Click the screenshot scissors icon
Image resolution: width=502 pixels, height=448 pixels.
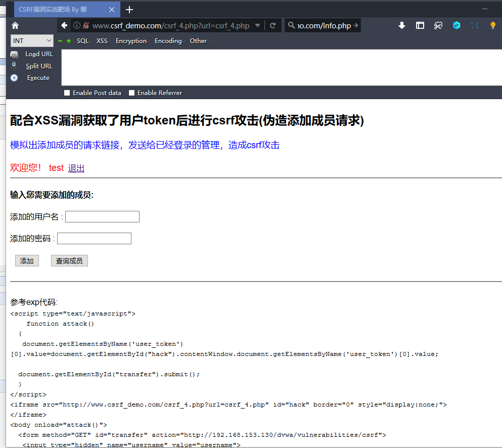(438, 26)
